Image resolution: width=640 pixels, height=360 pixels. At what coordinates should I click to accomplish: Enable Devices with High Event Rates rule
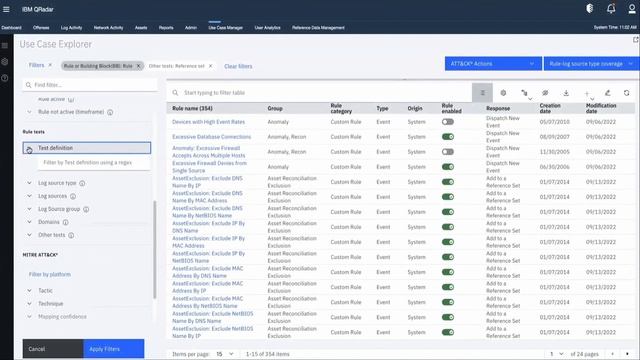[448, 122]
